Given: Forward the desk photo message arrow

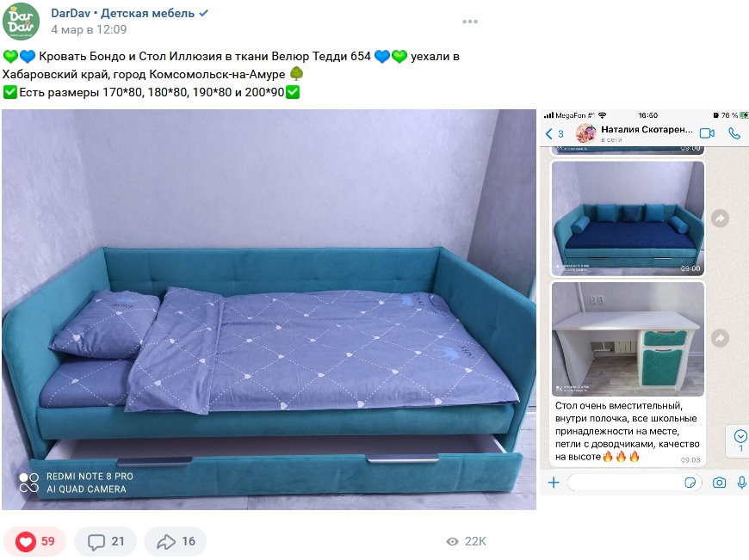Looking at the screenshot, I should coord(720,338).
